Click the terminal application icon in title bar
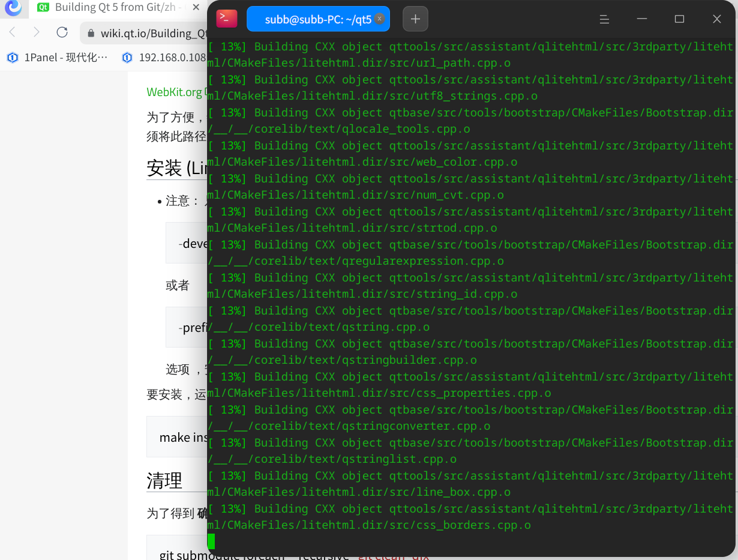The height and width of the screenshot is (560, 738). pyautogui.click(x=227, y=19)
